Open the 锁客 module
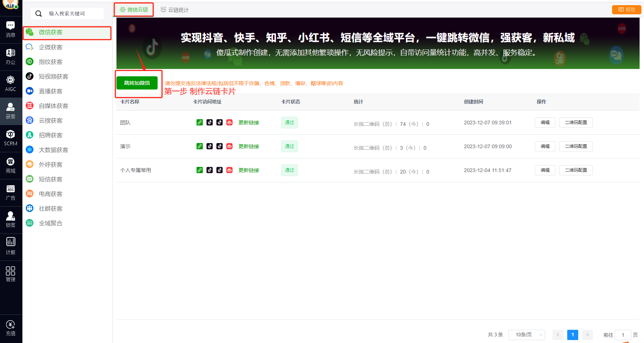Screen dimensions: 644x343 point(11,220)
